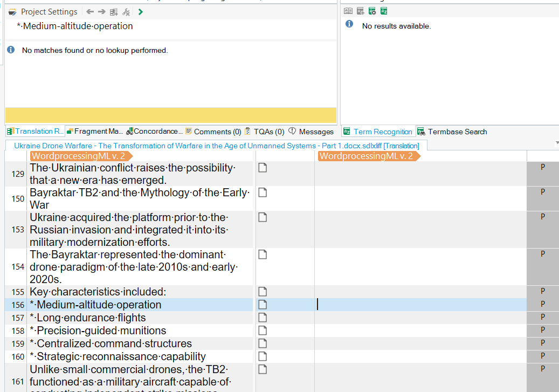
Task: Switch to Fragment Matches tab
Action: [95, 131]
